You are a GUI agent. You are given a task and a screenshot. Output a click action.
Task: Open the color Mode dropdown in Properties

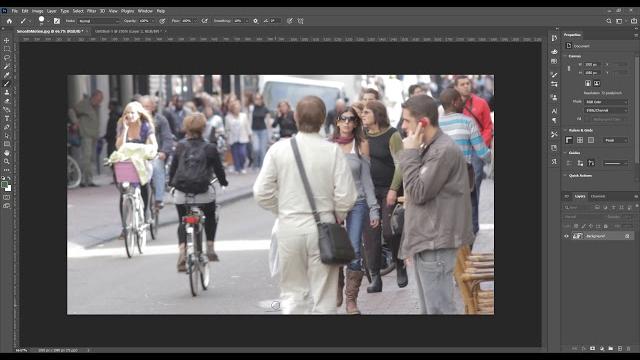click(606, 102)
